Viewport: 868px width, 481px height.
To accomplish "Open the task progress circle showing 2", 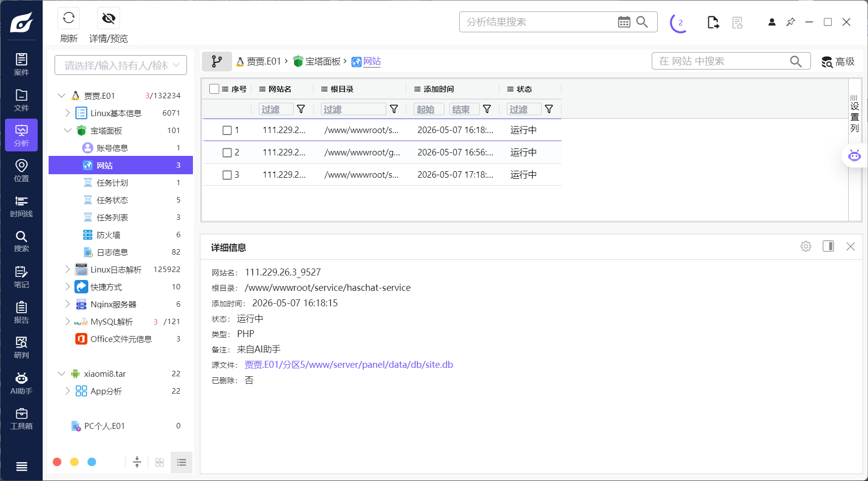I will [x=680, y=22].
